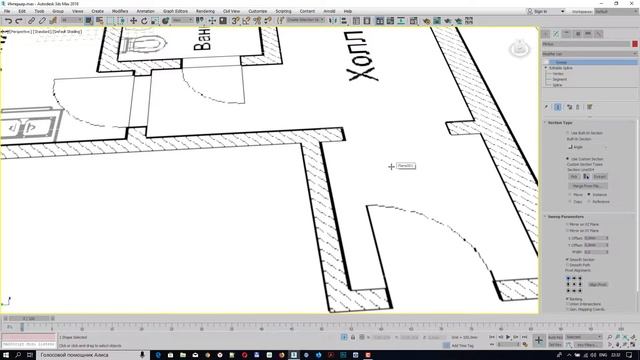Click the Mirror tool icon
640x360 pixels.
(x=333, y=21)
